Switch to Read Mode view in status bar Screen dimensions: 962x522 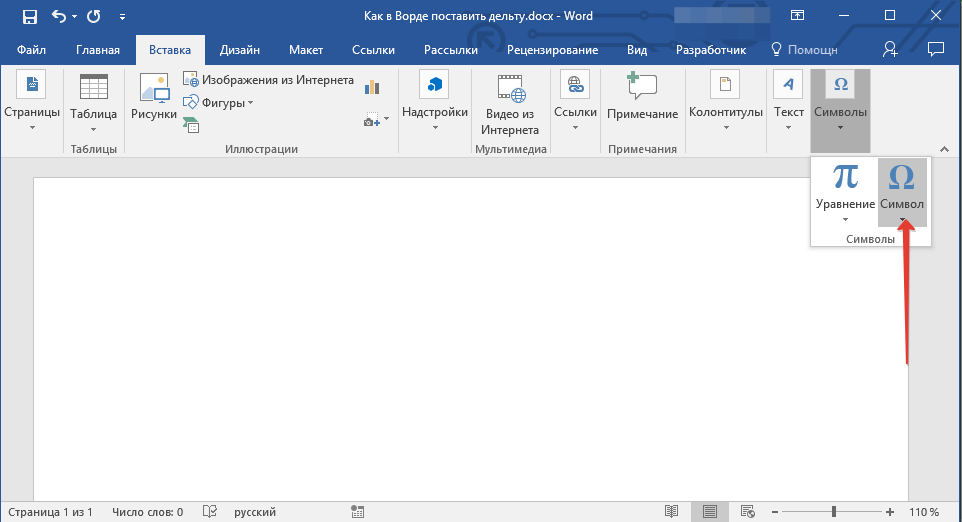[x=671, y=512]
